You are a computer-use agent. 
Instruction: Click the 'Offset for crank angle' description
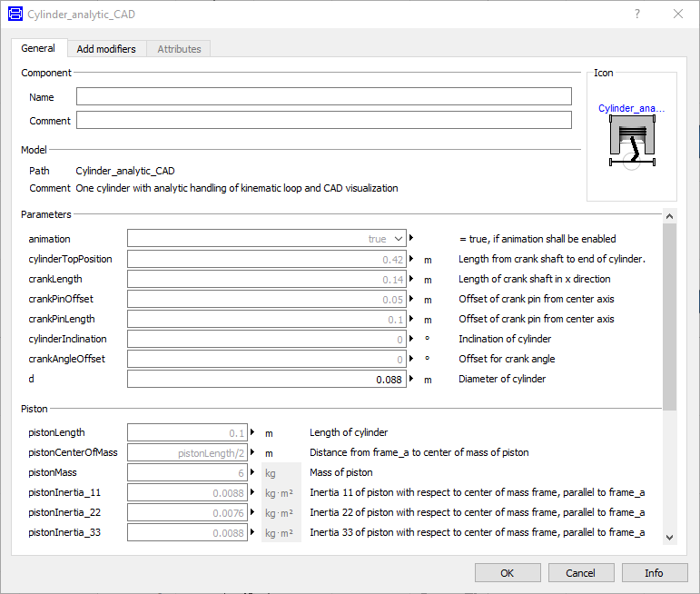pyautogui.click(x=507, y=359)
